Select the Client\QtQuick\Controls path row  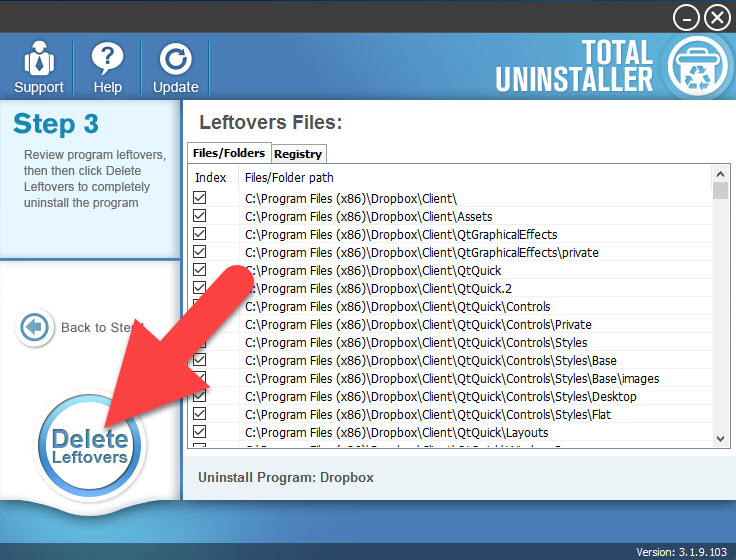(x=398, y=307)
